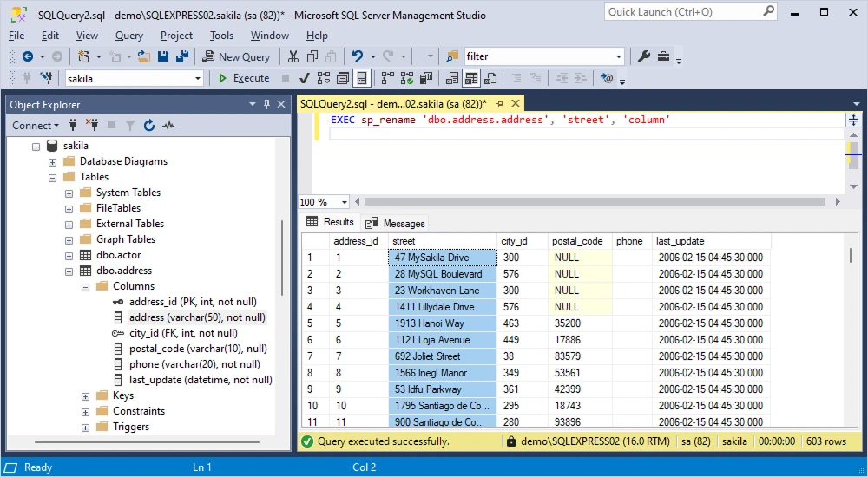Screen dimensions: 868x477
Task: Click the Navigate Backward arrow icon
Action: [x=27, y=56]
